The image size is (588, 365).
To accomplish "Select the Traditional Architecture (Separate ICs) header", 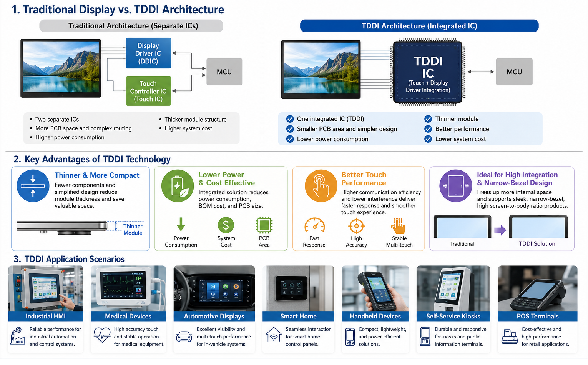I will coord(131,26).
